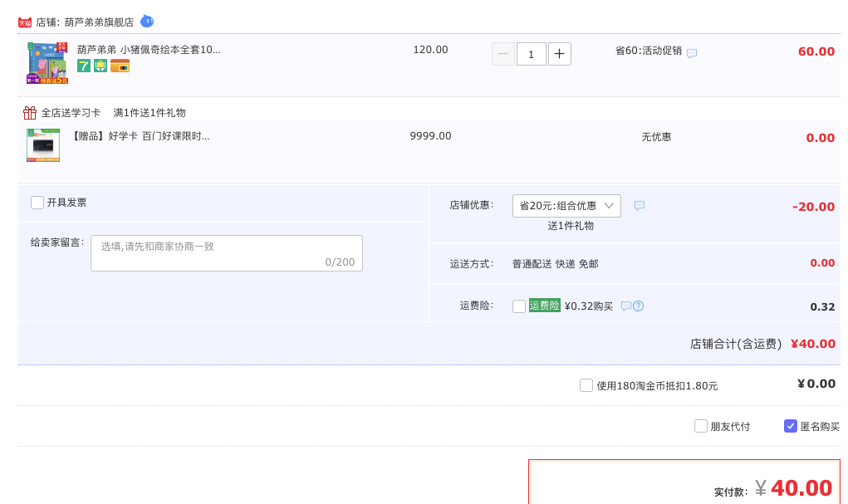Viewport: 848px width, 504px height.
Task: Open the 【赠品】好学卡 gift title link
Action: [140, 136]
